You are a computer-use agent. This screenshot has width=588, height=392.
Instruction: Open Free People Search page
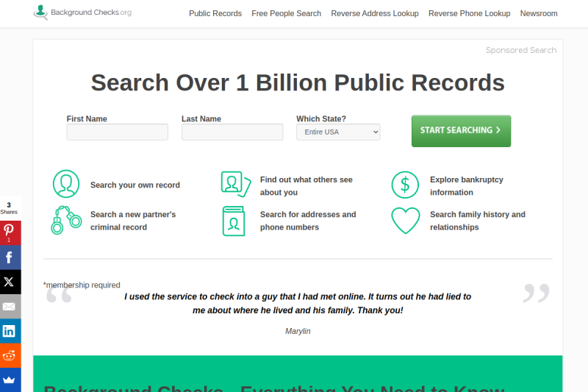click(x=286, y=13)
